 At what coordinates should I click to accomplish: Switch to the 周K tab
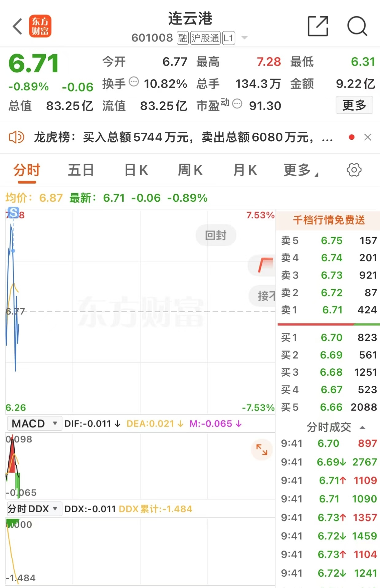point(190,170)
